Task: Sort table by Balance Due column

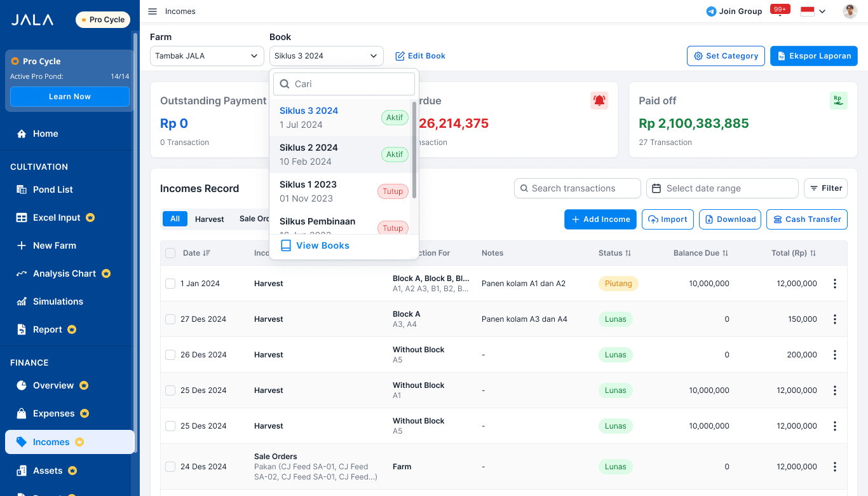Action: (725, 253)
